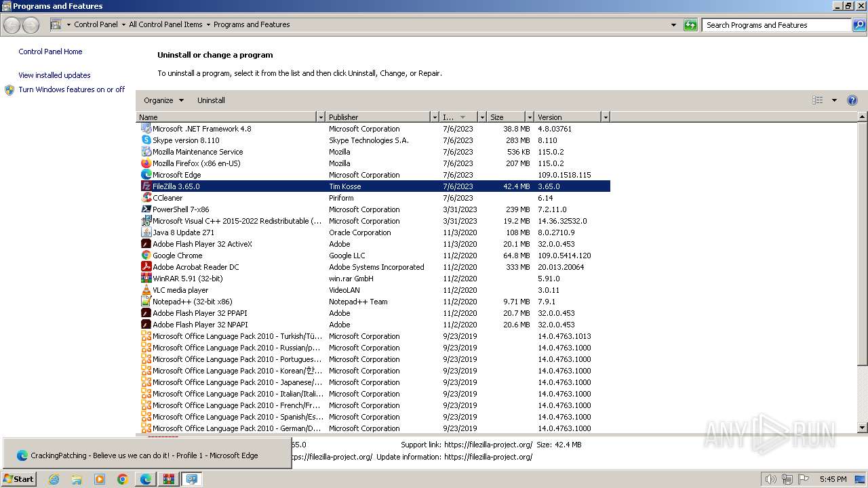Click the WinRAR 5.91 program icon
The width and height of the screenshot is (868, 488).
[x=146, y=279]
